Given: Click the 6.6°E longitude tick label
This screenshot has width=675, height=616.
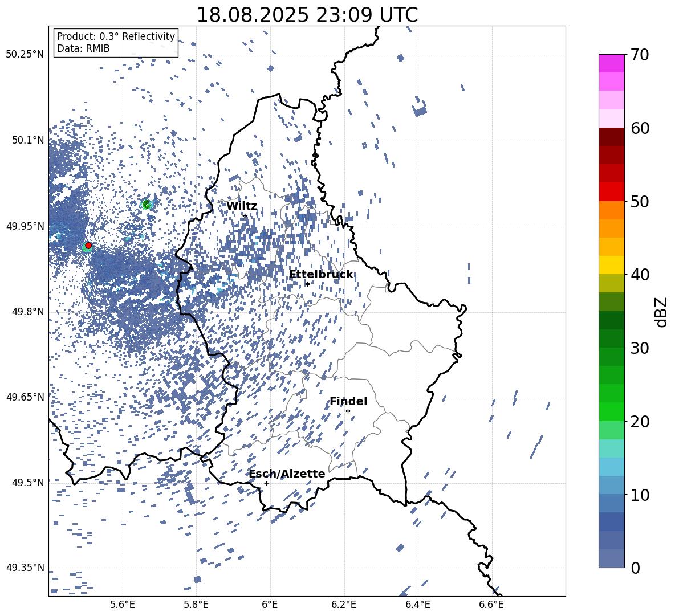Looking at the screenshot, I should [x=491, y=605].
